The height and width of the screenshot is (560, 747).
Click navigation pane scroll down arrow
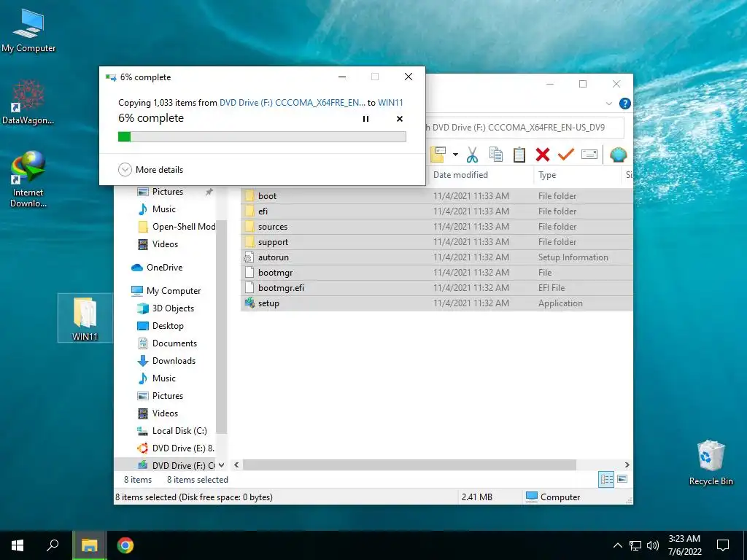(x=222, y=465)
